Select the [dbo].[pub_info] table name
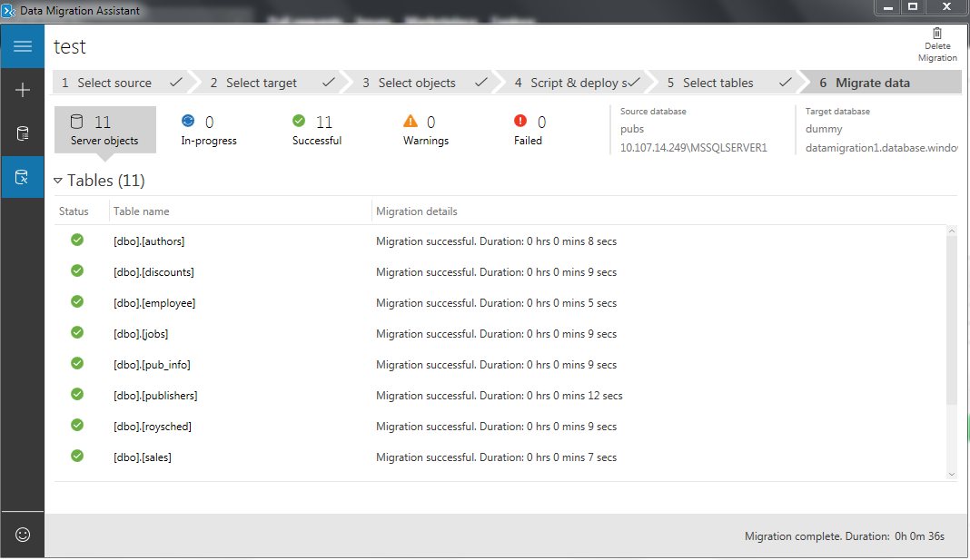The height and width of the screenshot is (560, 970). click(152, 365)
